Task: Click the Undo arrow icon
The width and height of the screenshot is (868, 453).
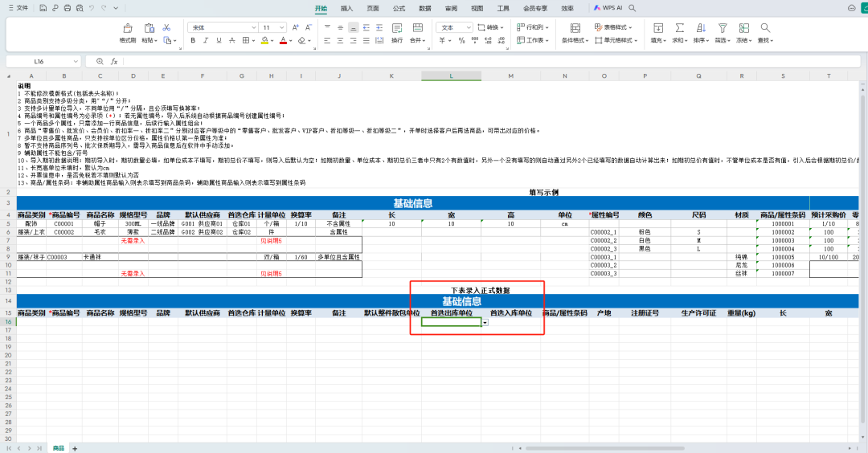Action: click(x=92, y=8)
